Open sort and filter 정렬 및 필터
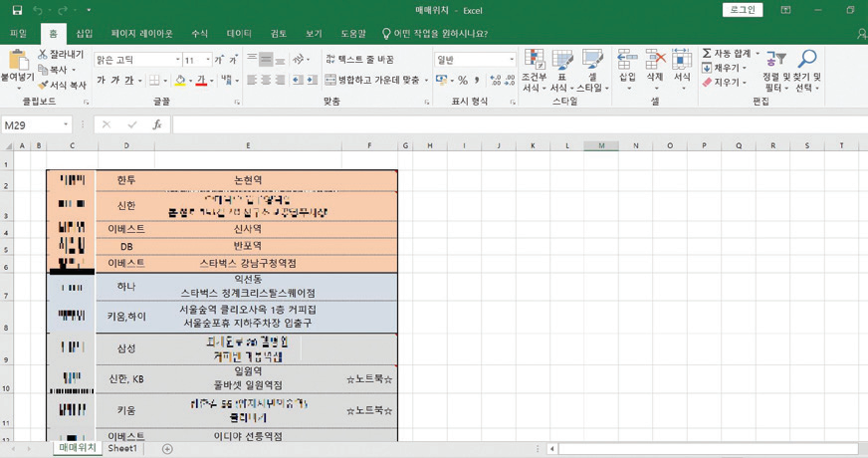This screenshot has width=868, height=458. pyautogui.click(x=776, y=71)
